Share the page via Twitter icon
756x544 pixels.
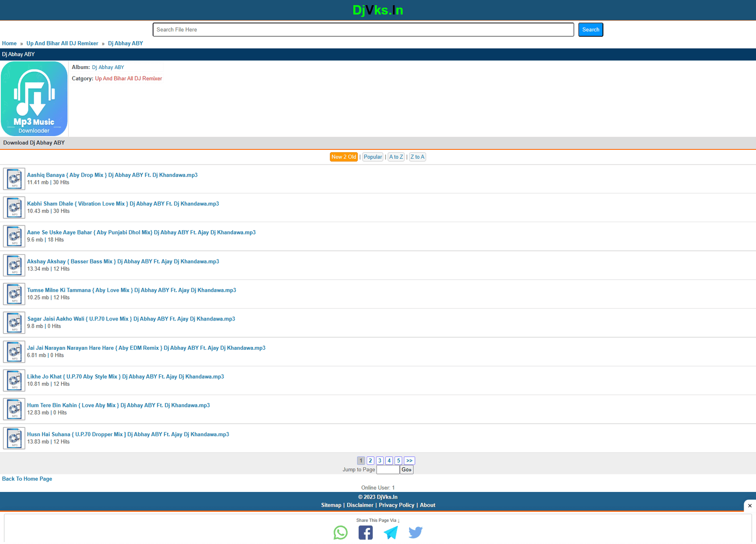(x=415, y=532)
